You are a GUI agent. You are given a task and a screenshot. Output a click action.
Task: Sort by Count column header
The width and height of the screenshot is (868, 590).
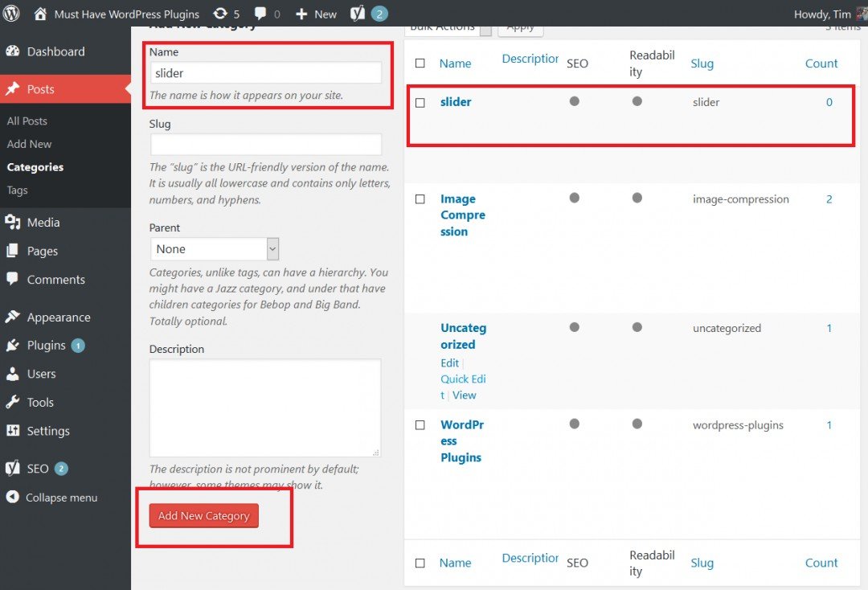tap(821, 64)
